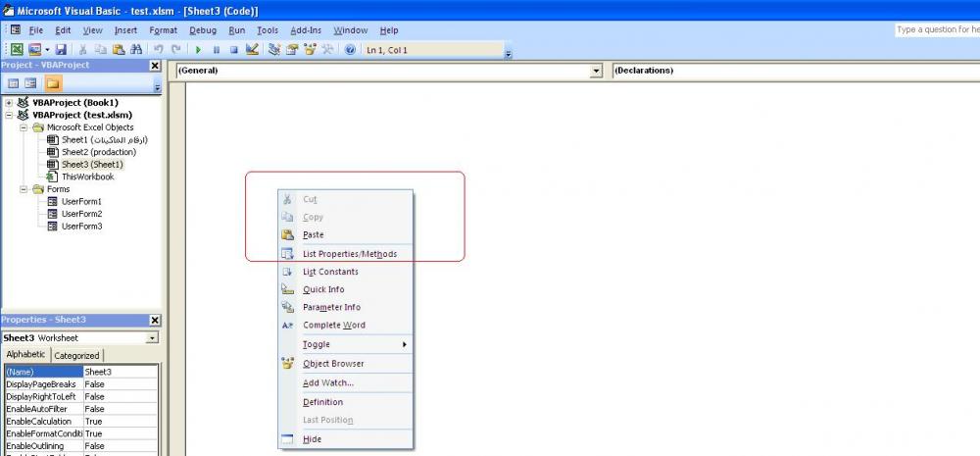Collapse VBAProject (test.xlsm) tree node
980x456 pixels.
[x=10, y=115]
